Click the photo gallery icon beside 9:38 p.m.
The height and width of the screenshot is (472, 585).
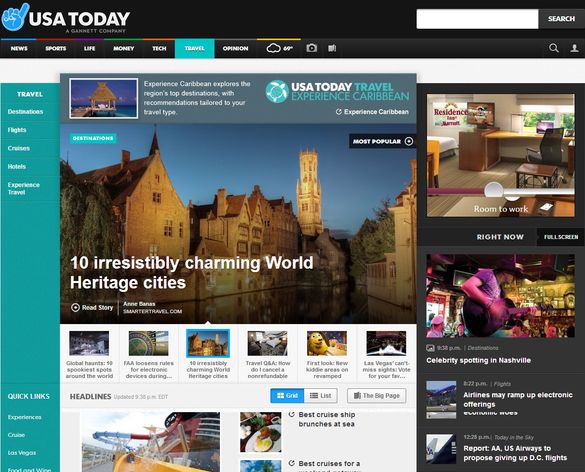point(430,348)
